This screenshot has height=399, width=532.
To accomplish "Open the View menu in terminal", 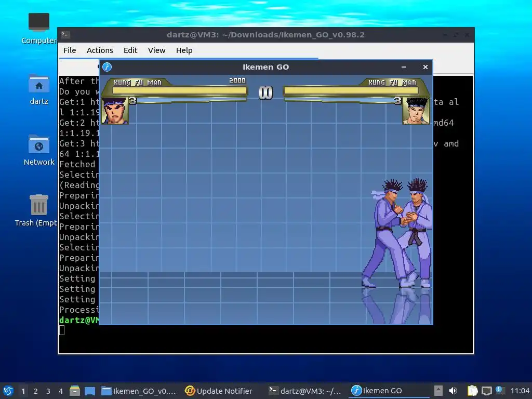I will [x=156, y=50].
